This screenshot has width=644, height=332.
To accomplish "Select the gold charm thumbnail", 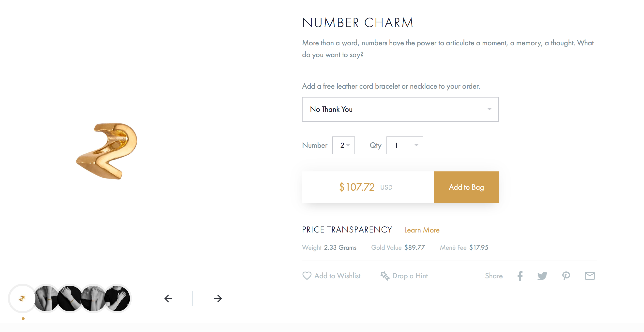I will pyautogui.click(x=22, y=298).
